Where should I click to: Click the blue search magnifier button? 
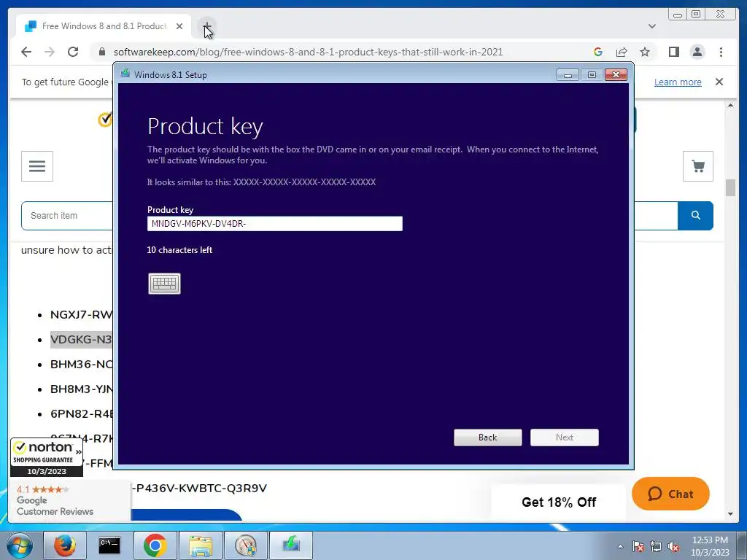click(x=695, y=216)
